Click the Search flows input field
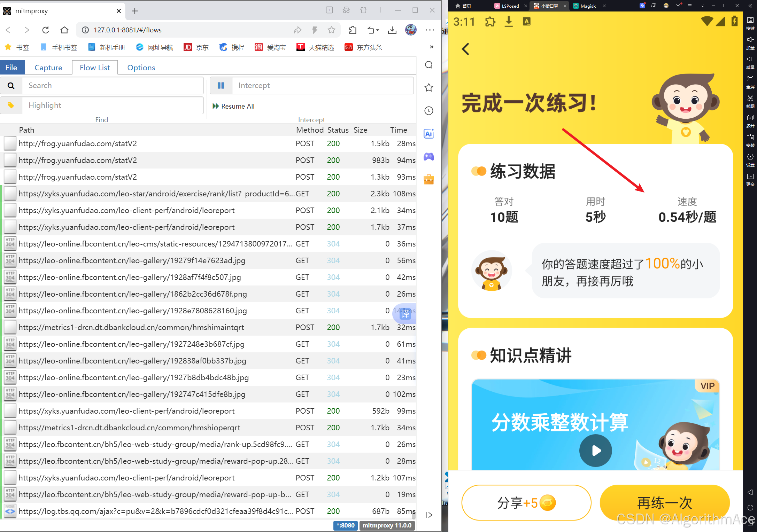Image resolution: width=757 pixels, height=532 pixels. coord(113,86)
